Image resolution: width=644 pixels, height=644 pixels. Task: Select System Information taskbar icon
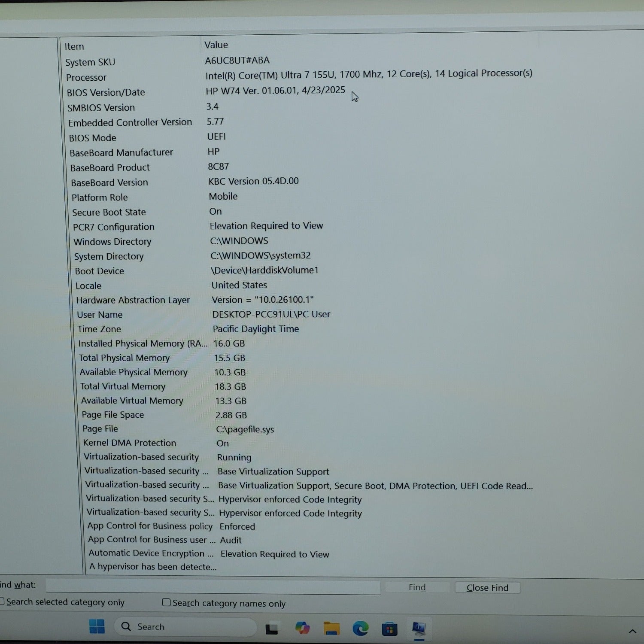419,629
